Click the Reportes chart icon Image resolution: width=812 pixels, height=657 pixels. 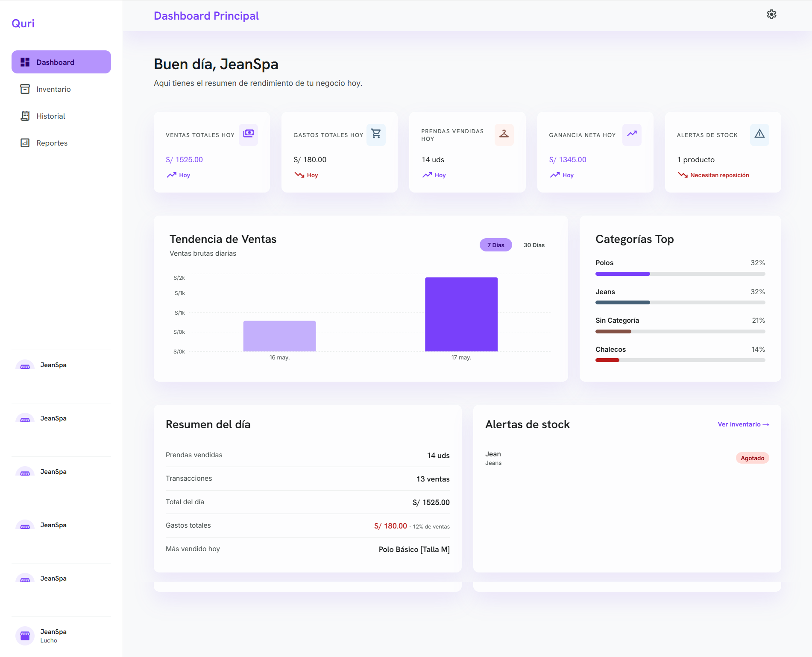pos(25,143)
